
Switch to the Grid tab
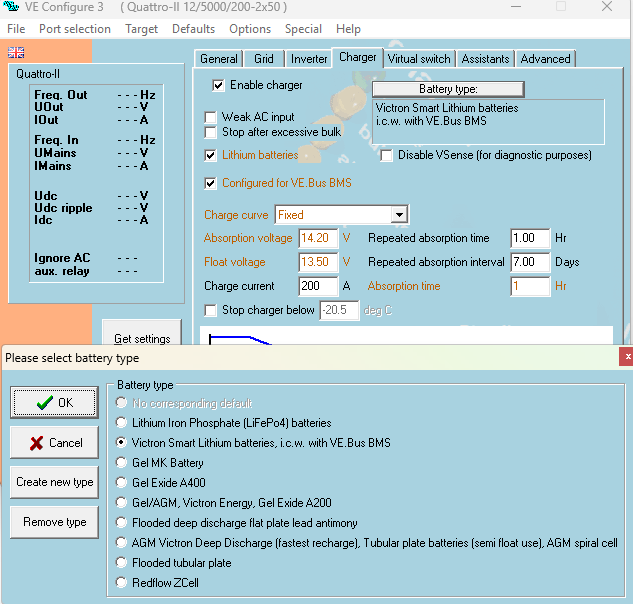pos(264,59)
